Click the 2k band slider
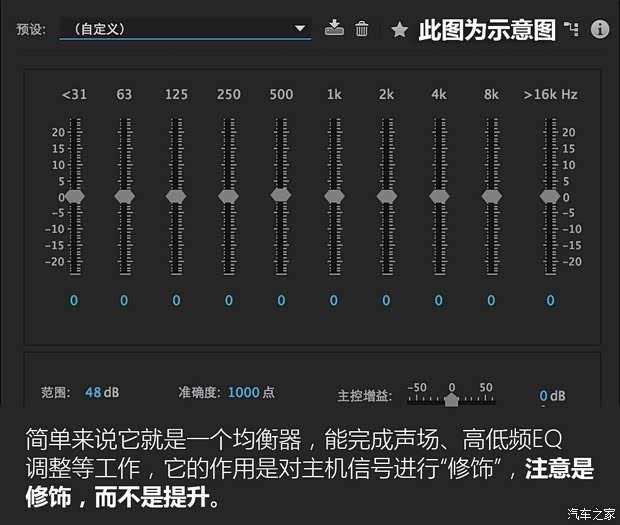Viewport: 620px width, 525px height. pos(387,196)
